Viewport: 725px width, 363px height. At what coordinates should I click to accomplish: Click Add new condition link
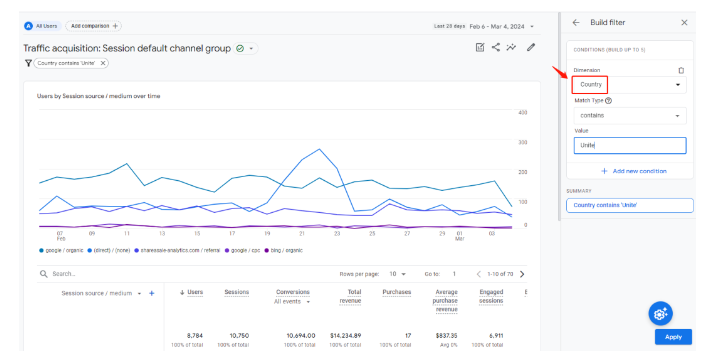pyautogui.click(x=634, y=171)
